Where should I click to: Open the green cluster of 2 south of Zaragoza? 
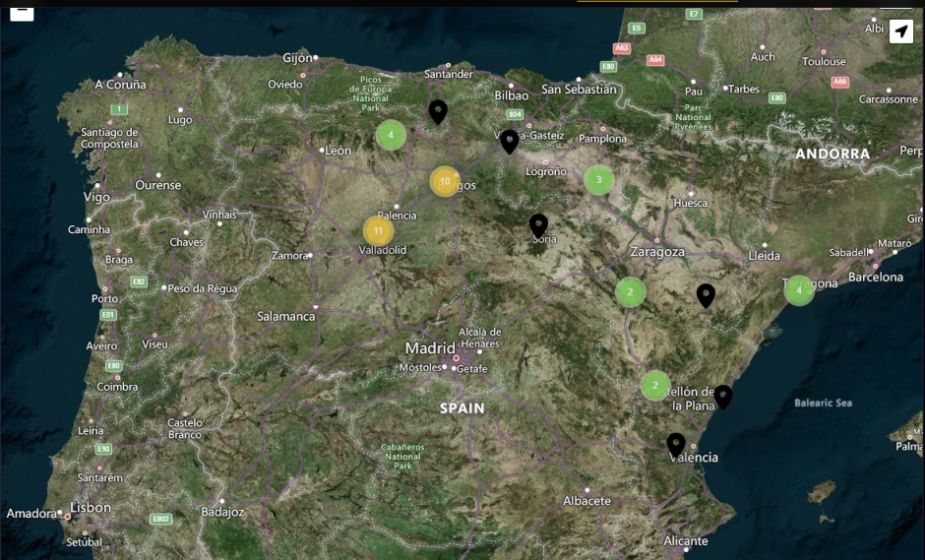pyautogui.click(x=630, y=291)
